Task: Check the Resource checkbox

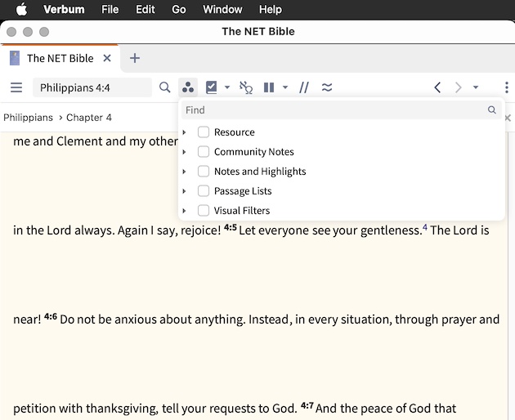Action: click(204, 132)
